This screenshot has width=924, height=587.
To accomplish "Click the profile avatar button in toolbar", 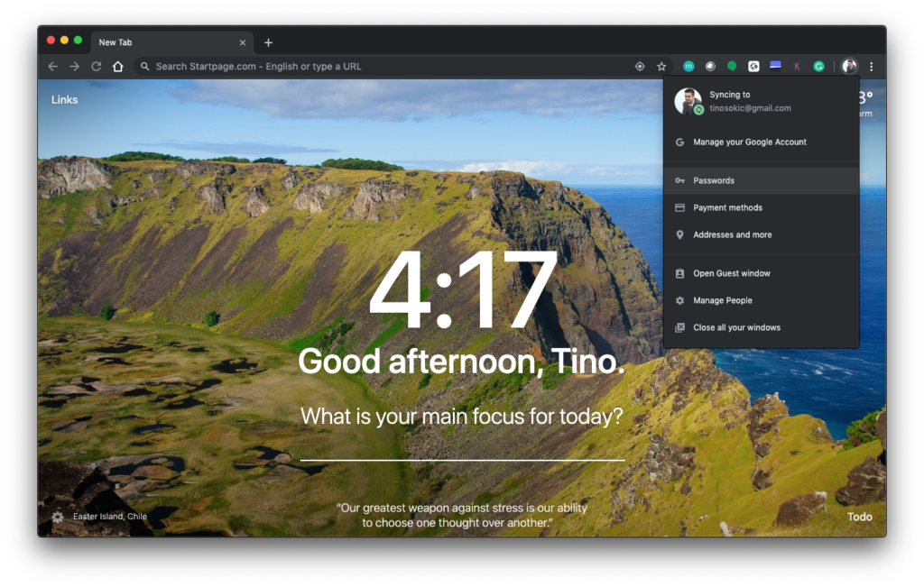I will click(x=849, y=67).
